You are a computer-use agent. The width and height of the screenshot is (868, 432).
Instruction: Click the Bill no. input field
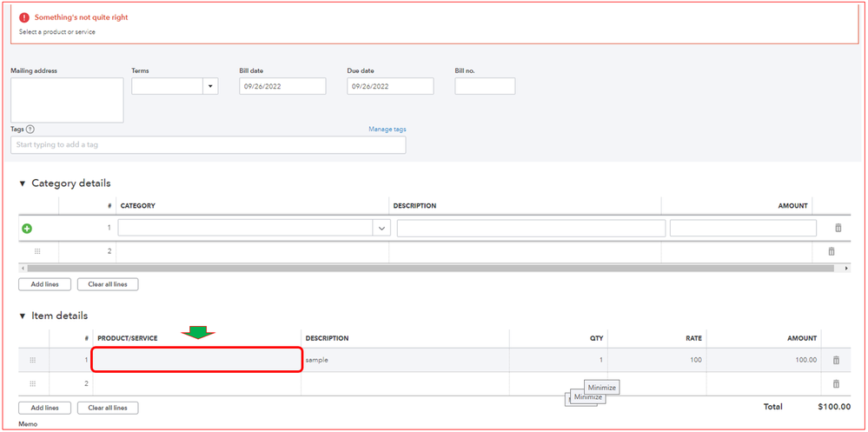pyautogui.click(x=485, y=86)
